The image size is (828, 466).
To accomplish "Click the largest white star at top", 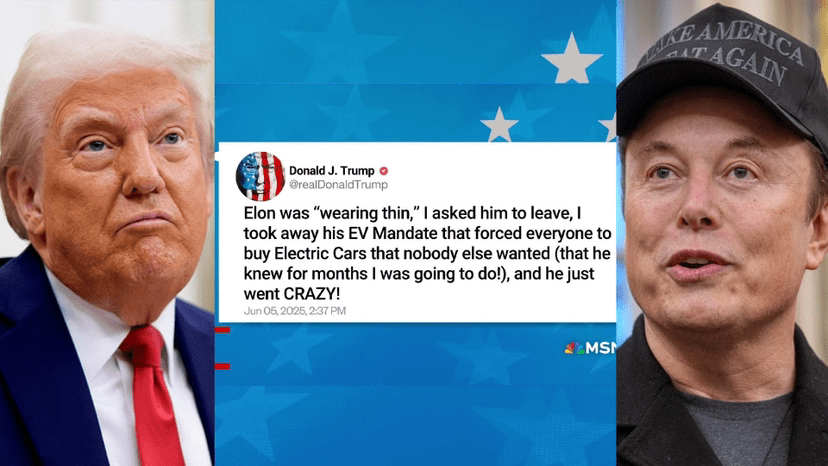I will 572,59.
